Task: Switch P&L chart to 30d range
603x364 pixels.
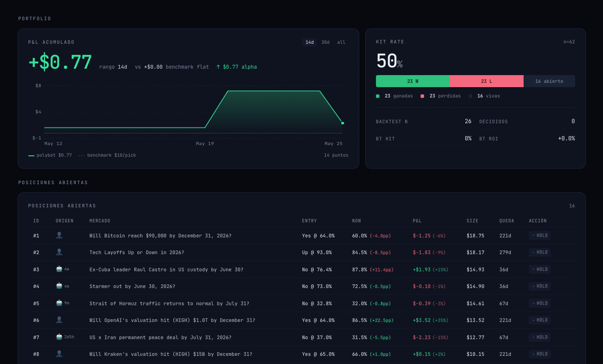Action: pyautogui.click(x=325, y=42)
